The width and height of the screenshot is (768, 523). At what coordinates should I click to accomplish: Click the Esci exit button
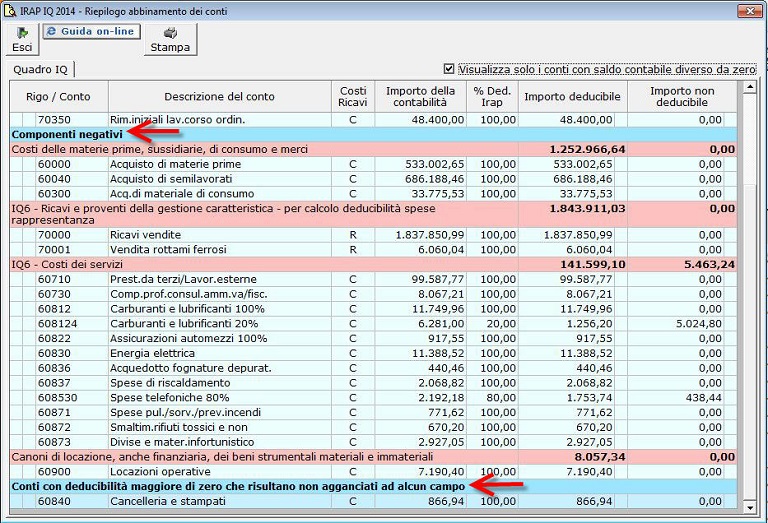[x=22, y=39]
